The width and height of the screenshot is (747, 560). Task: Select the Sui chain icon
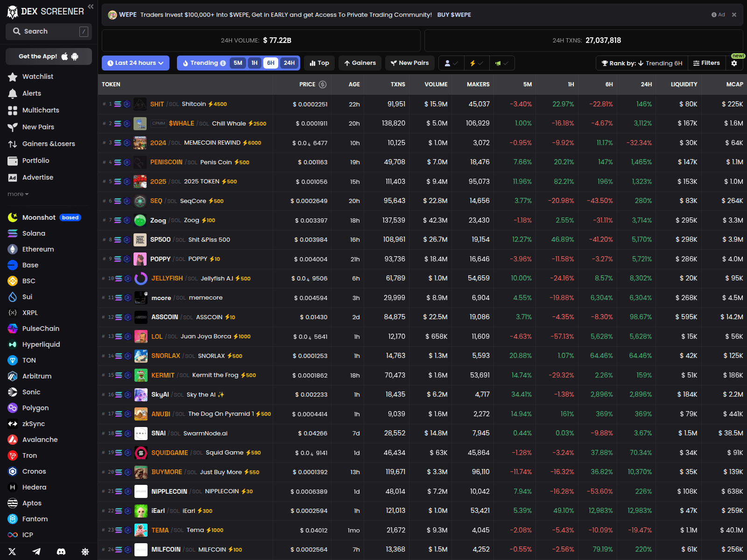(13, 297)
